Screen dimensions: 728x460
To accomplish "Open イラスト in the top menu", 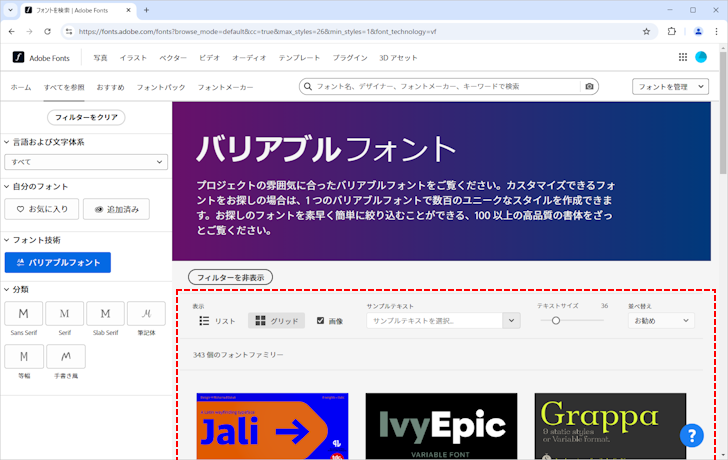I will (133, 58).
